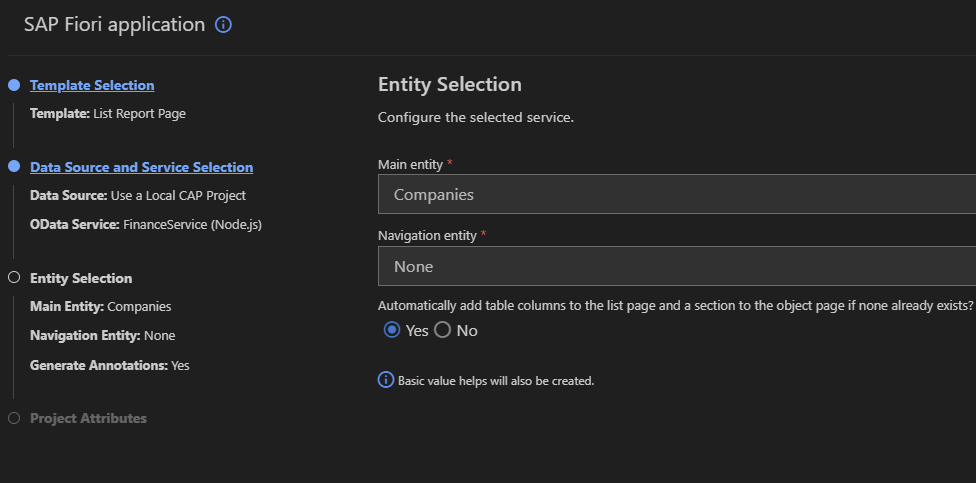Click 'Data Source: Use a Local CAP Project' text

coord(138,195)
